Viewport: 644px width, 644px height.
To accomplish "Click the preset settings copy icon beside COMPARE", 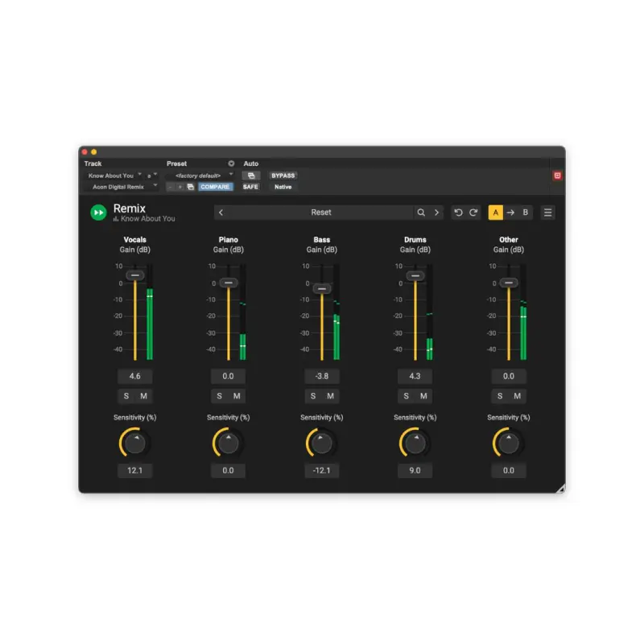I will click(x=191, y=187).
